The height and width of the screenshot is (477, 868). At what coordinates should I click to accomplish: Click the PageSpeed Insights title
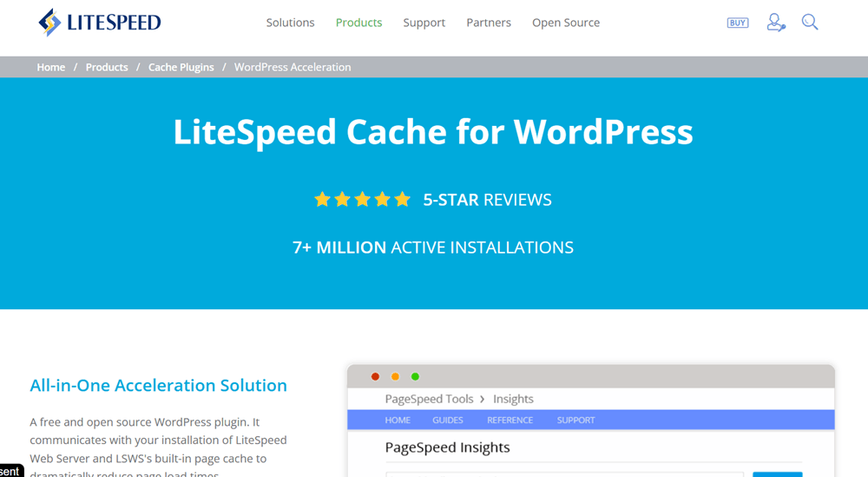click(x=447, y=447)
